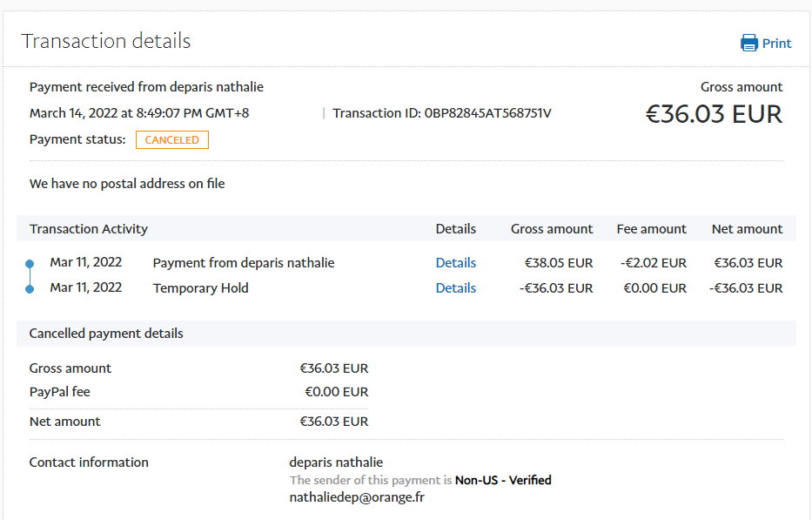
Task: Click the contact name deparis nathalie
Action: [336, 463]
